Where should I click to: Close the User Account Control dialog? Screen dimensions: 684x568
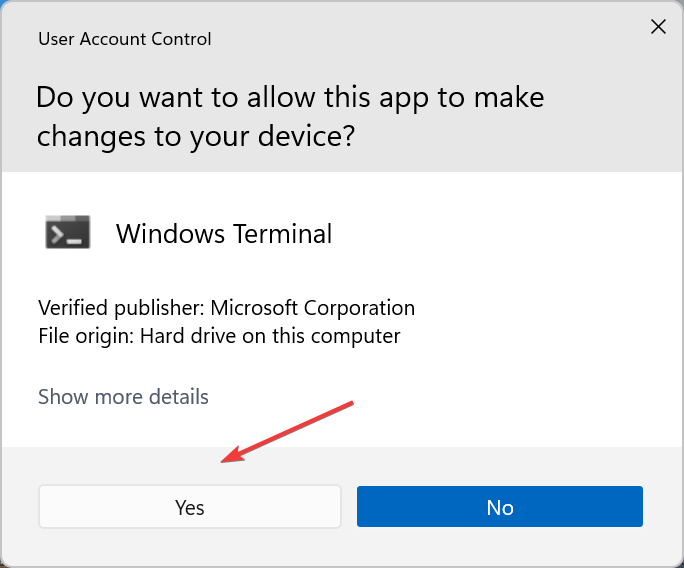(x=658, y=27)
